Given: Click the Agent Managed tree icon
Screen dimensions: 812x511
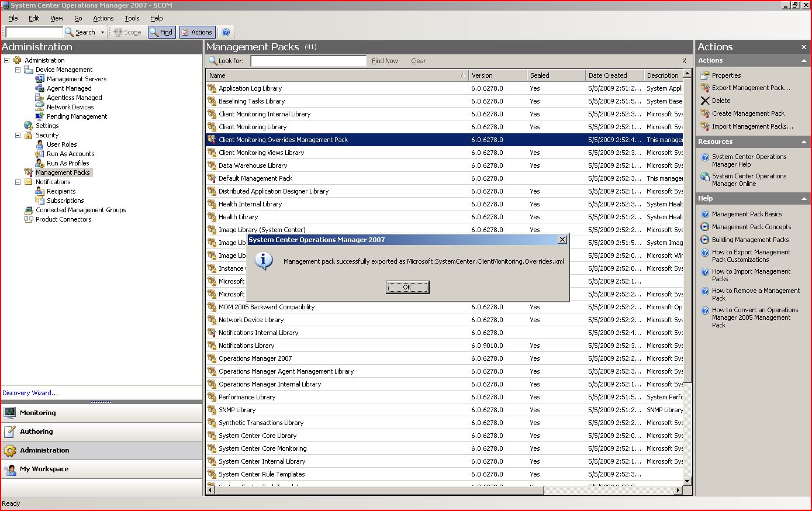Looking at the screenshot, I should pos(40,88).
